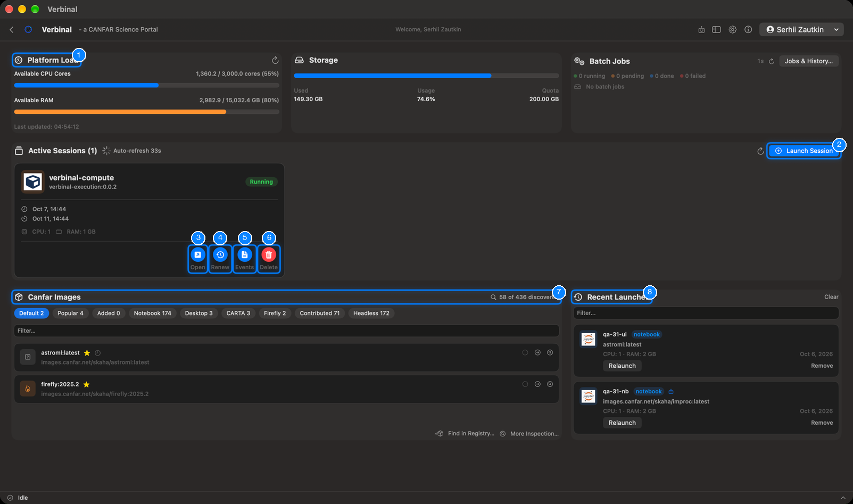
Task: Show the Desktop 3 image category
Action: pyautogui.click(x=199, y=313)
